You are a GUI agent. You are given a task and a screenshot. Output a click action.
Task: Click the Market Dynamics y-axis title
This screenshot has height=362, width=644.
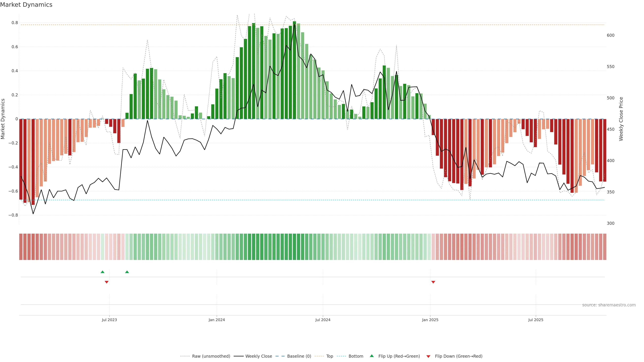pyautogui.click(x=3, y=119)
